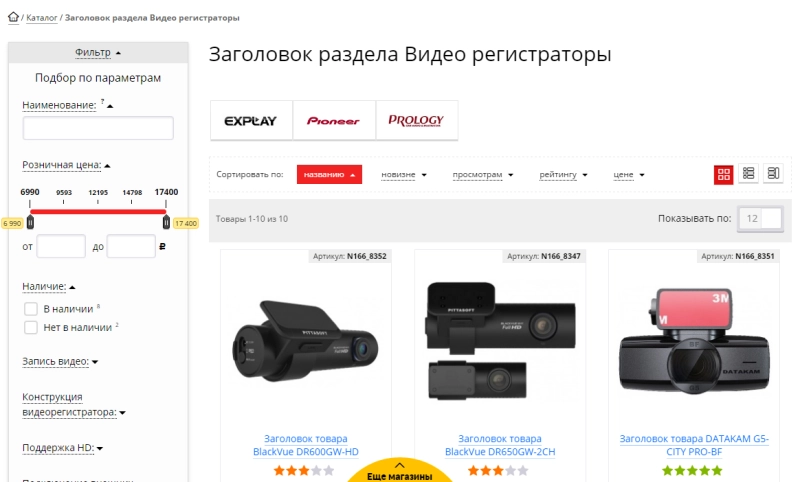Switch to grid tile view icon
The height and width of the screenshot is (482, 800).
tap(723, 174)
